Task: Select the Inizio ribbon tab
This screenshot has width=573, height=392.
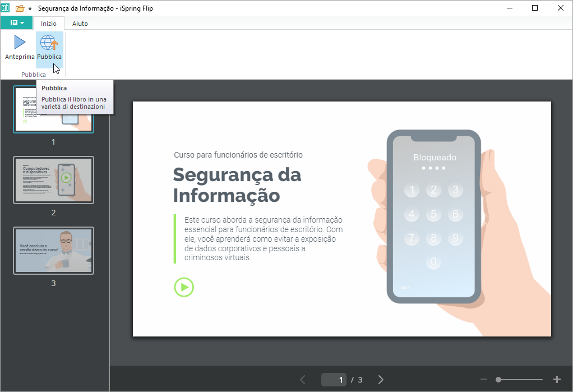Action: point(49,24)
